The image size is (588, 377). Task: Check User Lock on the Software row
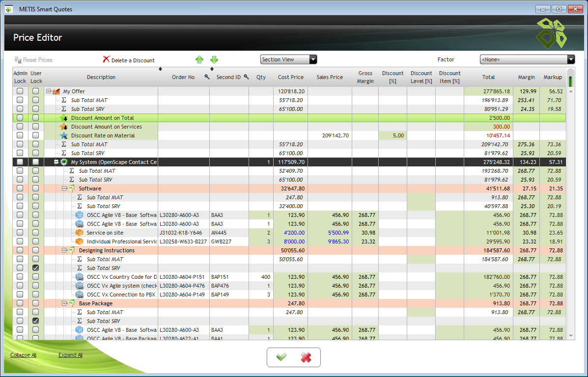coord(36,188)
